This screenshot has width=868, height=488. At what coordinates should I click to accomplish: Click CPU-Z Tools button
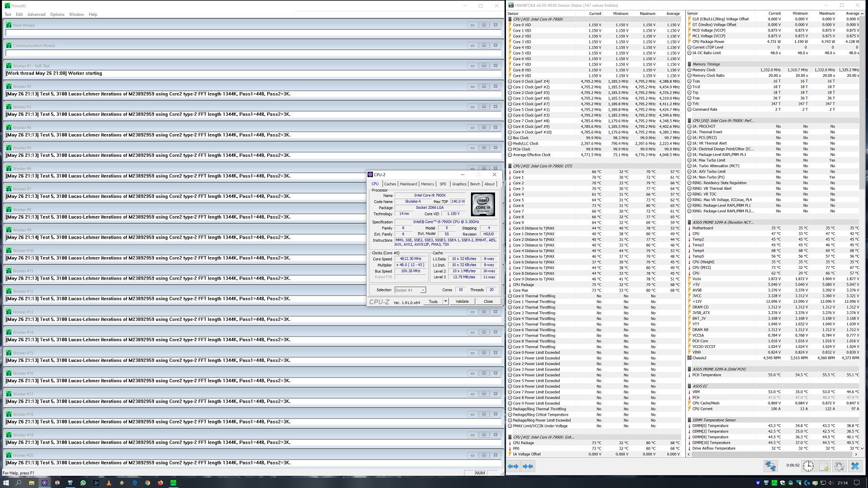click(433, 301)
